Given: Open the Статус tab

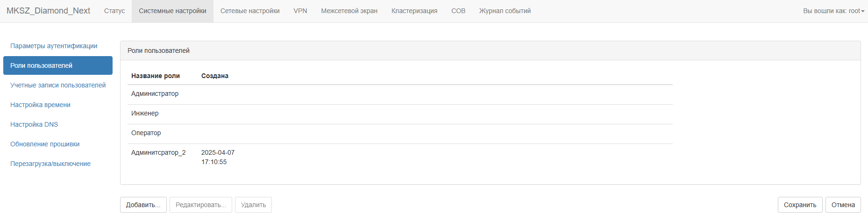Looking at the screenshot, I should (x=114, y=11).
